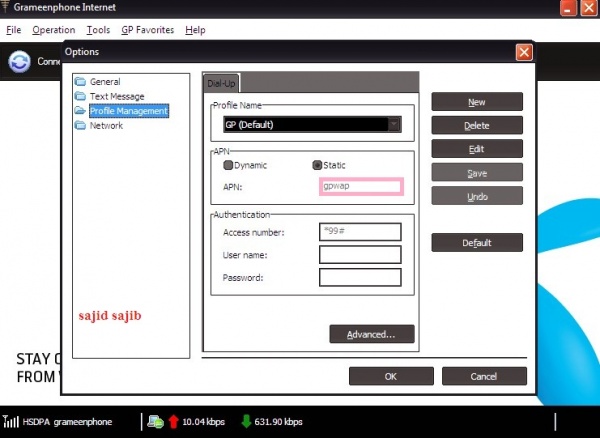This screenshot has width=600, height=438.
Task: Minimize the Grameenphone Internet window
Action: 568,8
